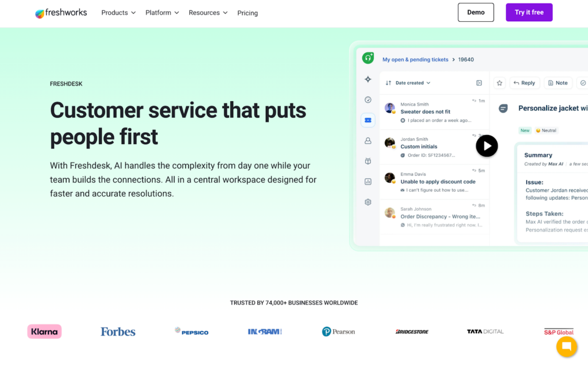Open the orange chat widget bubble
Screen dimensions: 588x366
pos(566,346)
